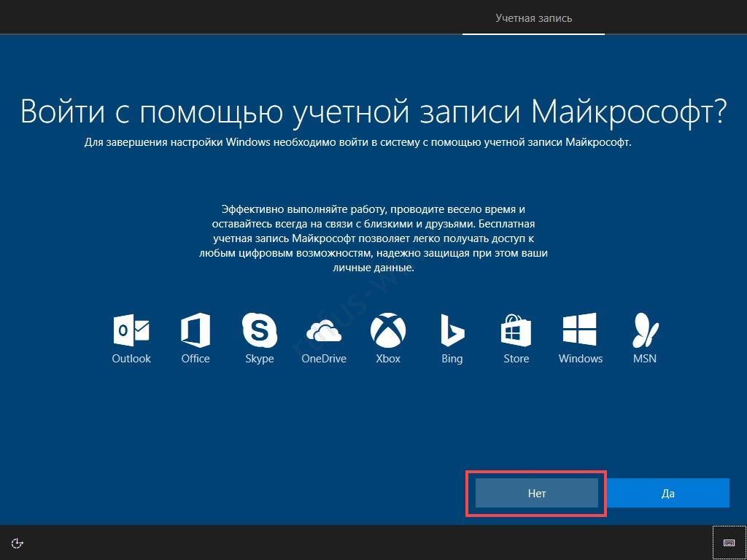Choose the "Нет" button
The height and width of the screenshot is (560, 747).
537,493
